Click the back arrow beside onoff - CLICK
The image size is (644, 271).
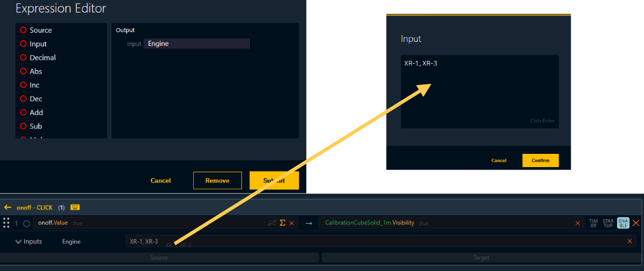[x=7, y=207]
